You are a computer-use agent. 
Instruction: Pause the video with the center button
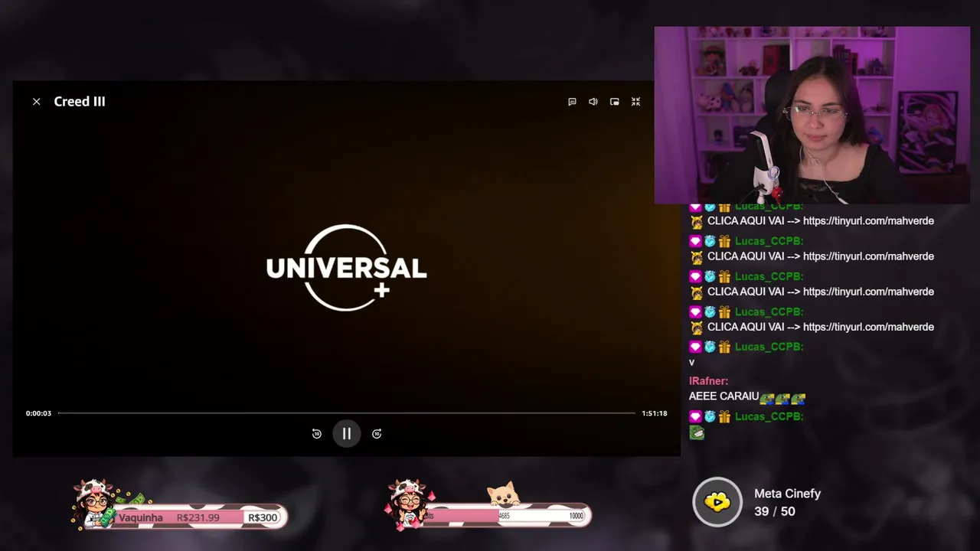(346, 434)
